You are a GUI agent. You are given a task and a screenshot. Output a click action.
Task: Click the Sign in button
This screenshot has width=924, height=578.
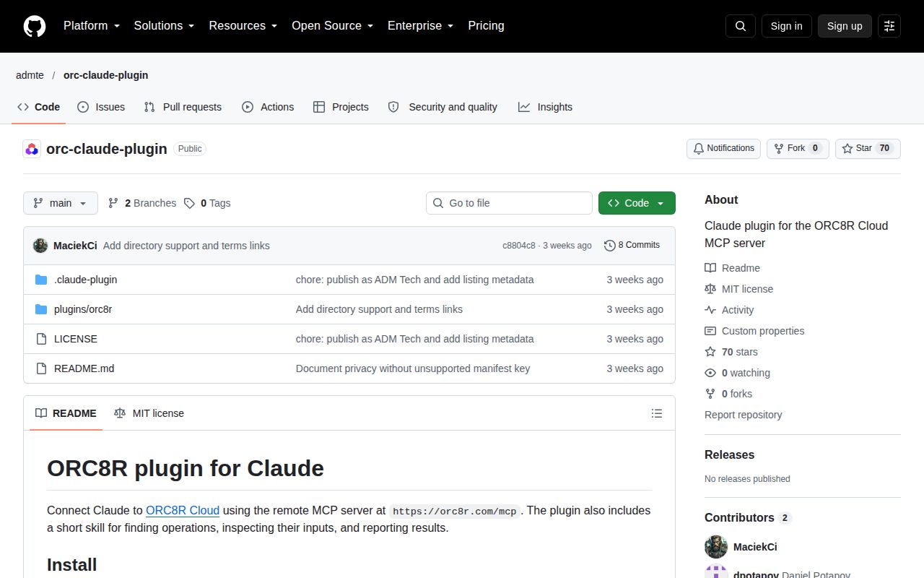[786, 26]
